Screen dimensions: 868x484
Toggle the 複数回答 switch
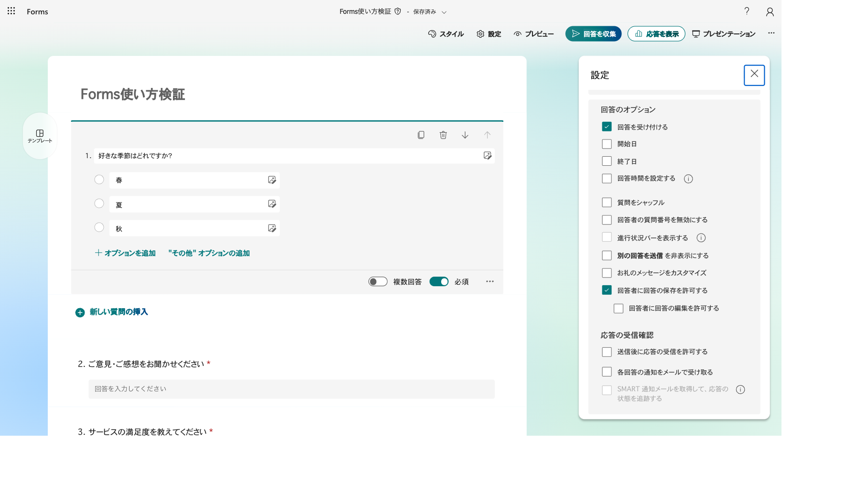[x=378, y=281]
